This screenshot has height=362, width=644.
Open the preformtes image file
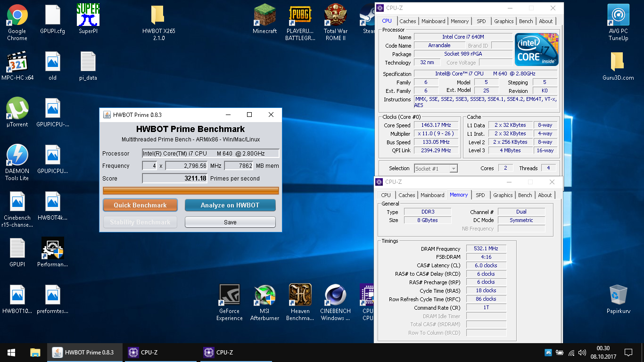(x=53, y=299)
